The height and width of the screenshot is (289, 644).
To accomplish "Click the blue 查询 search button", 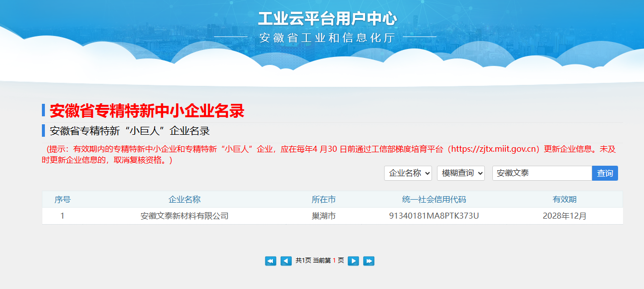I will coord(605,173).
